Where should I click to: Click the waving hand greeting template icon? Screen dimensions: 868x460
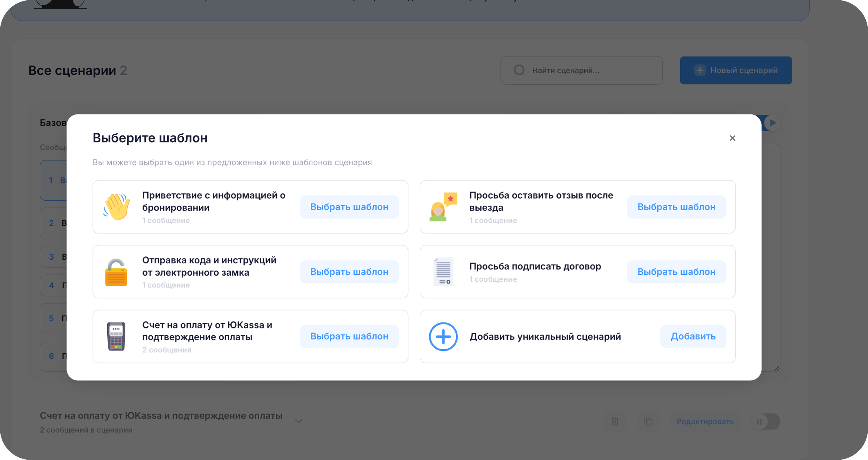116,207
